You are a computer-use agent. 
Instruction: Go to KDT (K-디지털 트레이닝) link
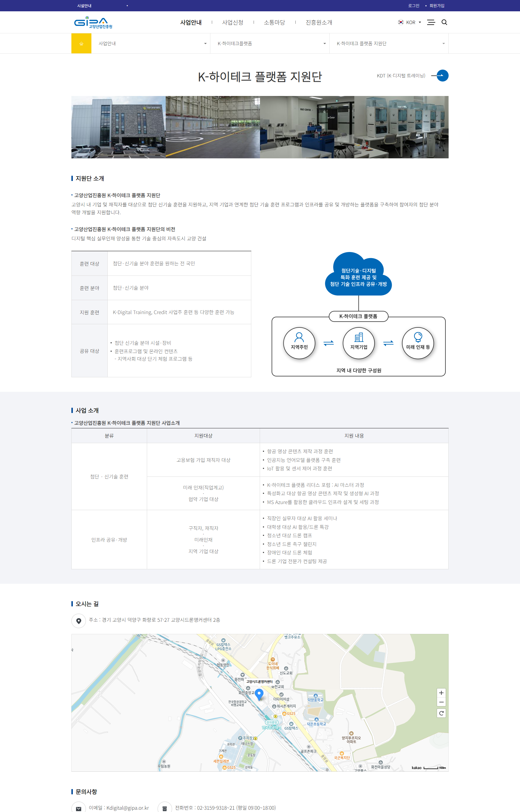(401, 76)
